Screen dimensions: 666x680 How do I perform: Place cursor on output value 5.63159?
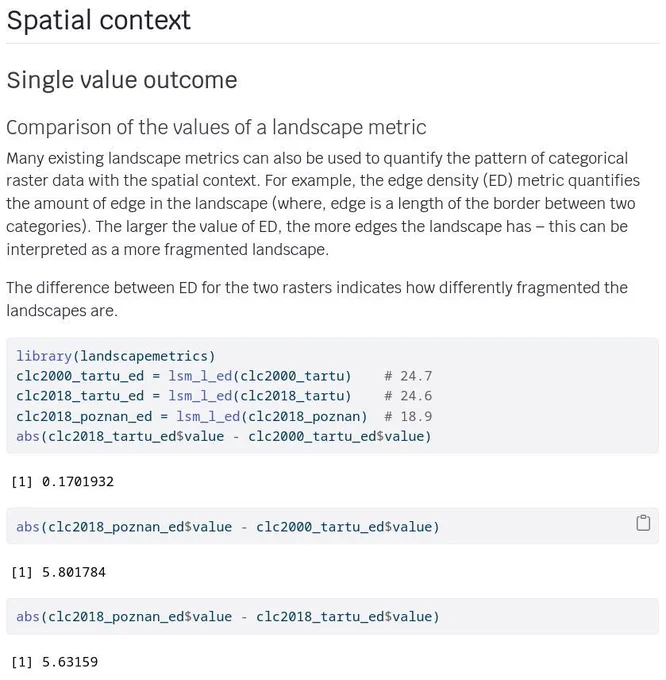tap(70, 662)
